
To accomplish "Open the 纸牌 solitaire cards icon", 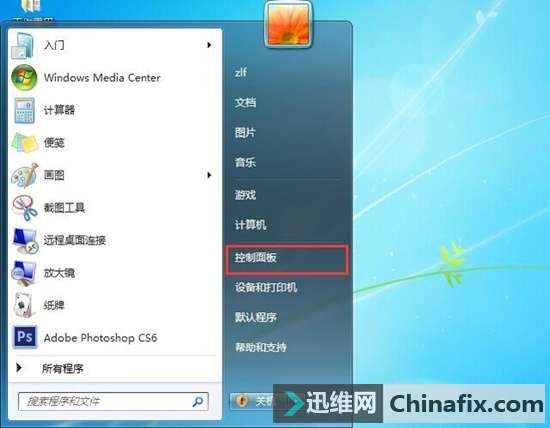I will (23, 305).
